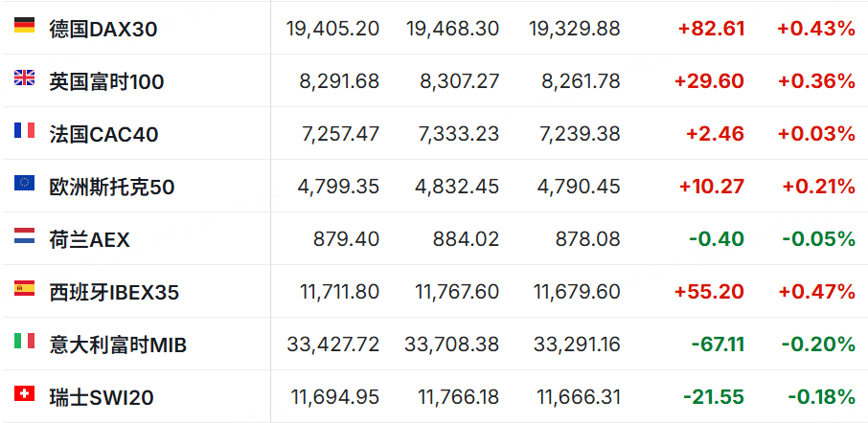Viewport: 868px width, 423px height.
Task: Open the 德国DAX30 index link
Action: (x=103, y=30)
